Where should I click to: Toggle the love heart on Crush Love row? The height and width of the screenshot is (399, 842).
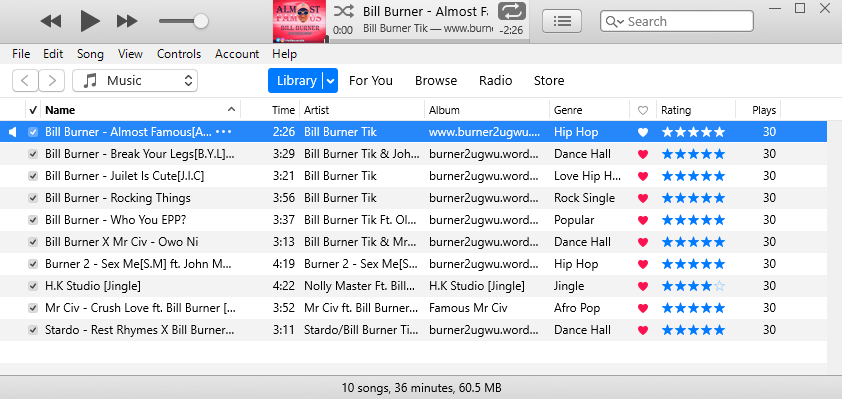643,309
